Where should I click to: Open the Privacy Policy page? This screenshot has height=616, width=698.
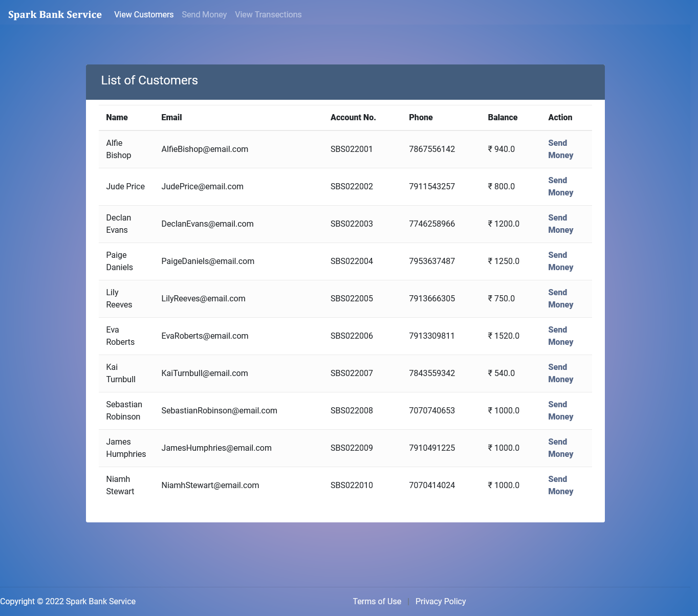(441, 601)
